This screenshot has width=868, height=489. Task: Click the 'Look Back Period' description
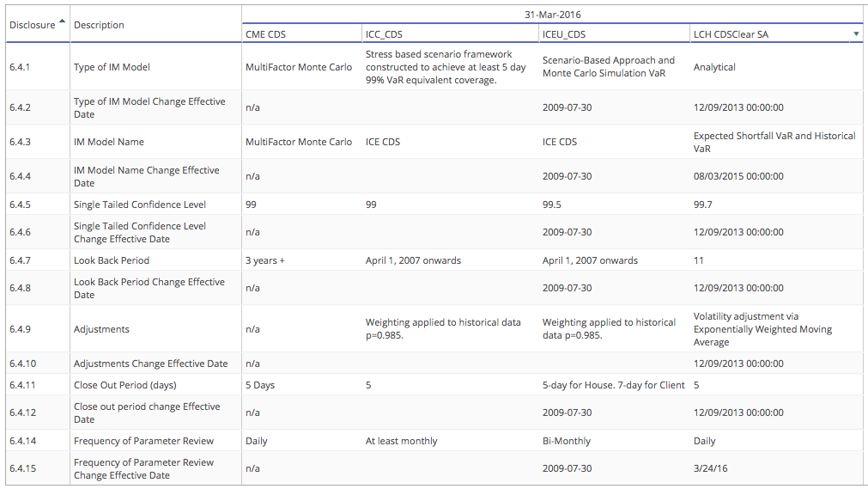pos(112,260)
